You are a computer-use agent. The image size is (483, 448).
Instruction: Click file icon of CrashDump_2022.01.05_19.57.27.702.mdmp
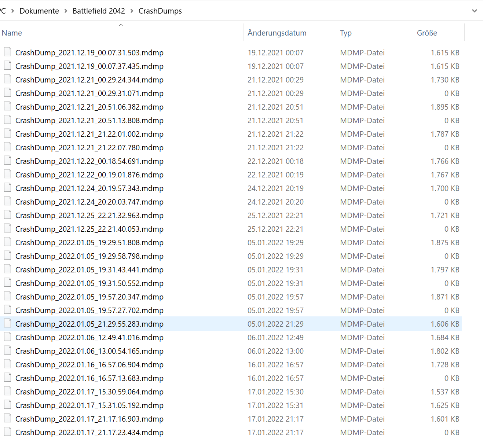[x=7, y=310]
